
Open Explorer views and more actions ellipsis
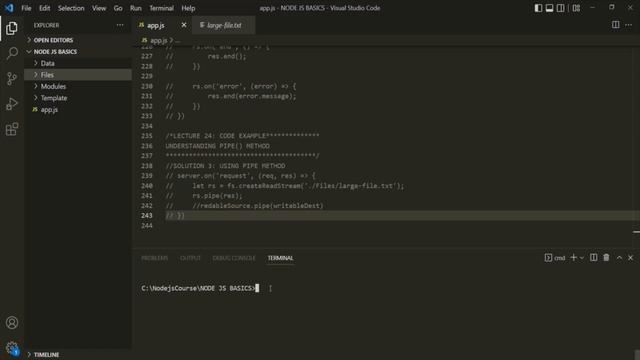(120, 25)
